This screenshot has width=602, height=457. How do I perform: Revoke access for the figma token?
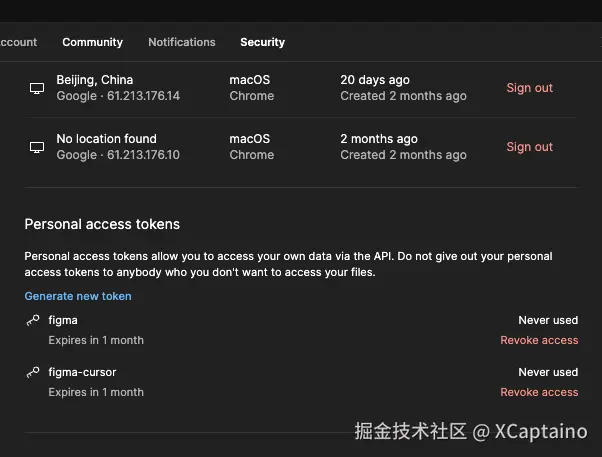click(539, 340)
